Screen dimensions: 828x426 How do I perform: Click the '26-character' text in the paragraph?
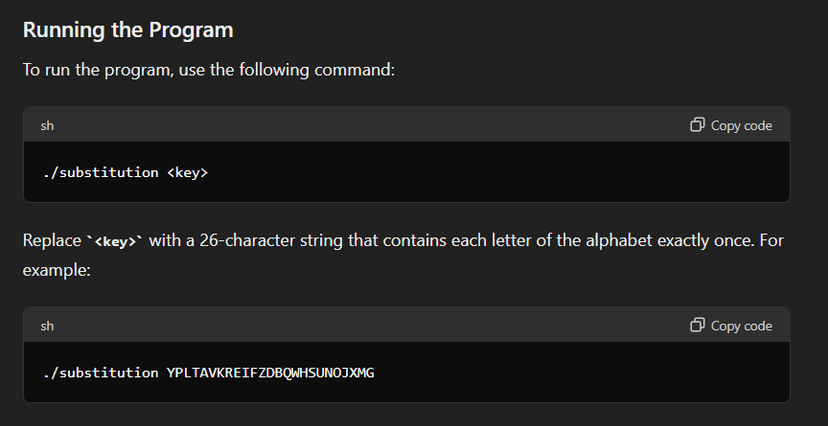[247, 240]
